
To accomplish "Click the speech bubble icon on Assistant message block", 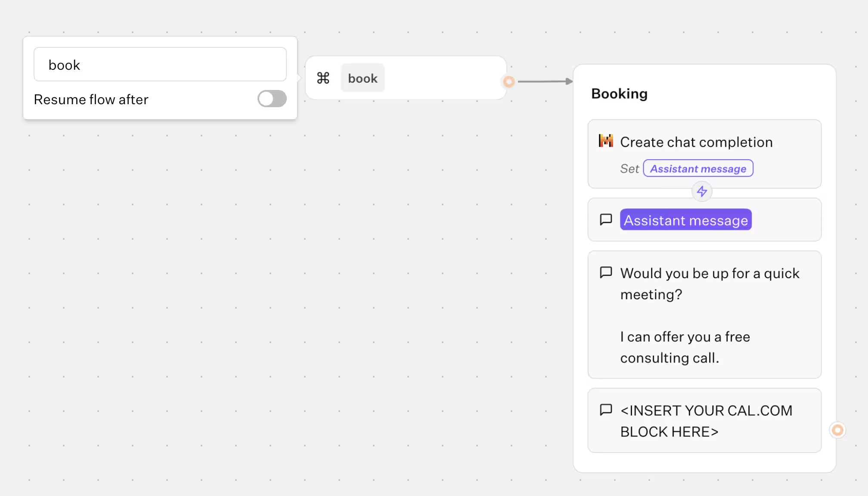I will (x=606, y=220).
